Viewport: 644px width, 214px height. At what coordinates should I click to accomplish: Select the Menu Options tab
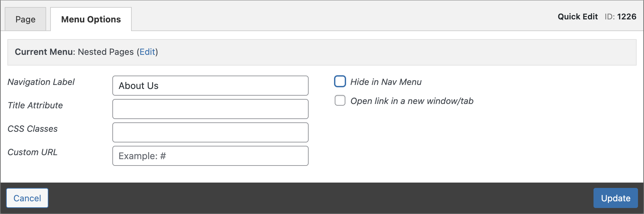pos(91,19)
